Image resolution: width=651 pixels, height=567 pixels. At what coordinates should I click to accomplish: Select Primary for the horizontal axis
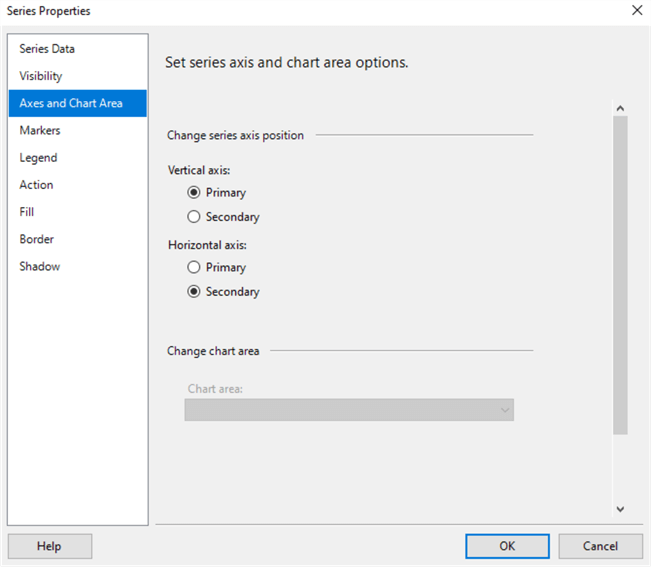tap(194, 267)
